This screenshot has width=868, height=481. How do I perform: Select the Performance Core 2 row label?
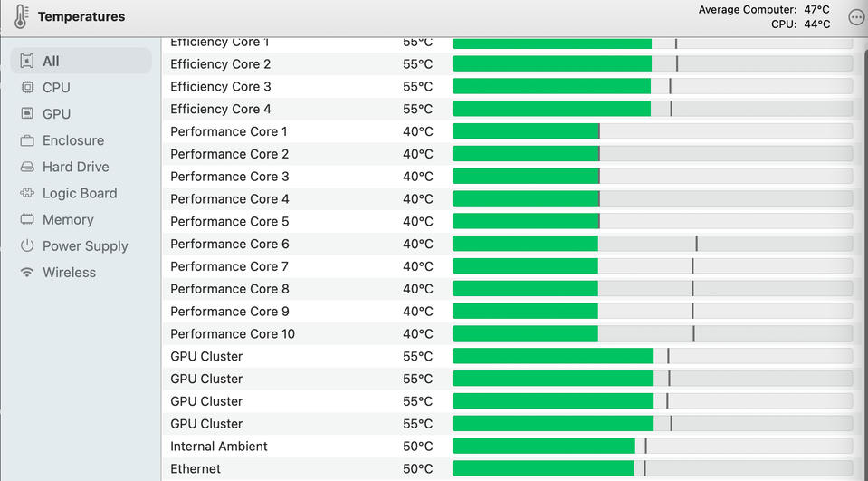(x=229, y=154)
